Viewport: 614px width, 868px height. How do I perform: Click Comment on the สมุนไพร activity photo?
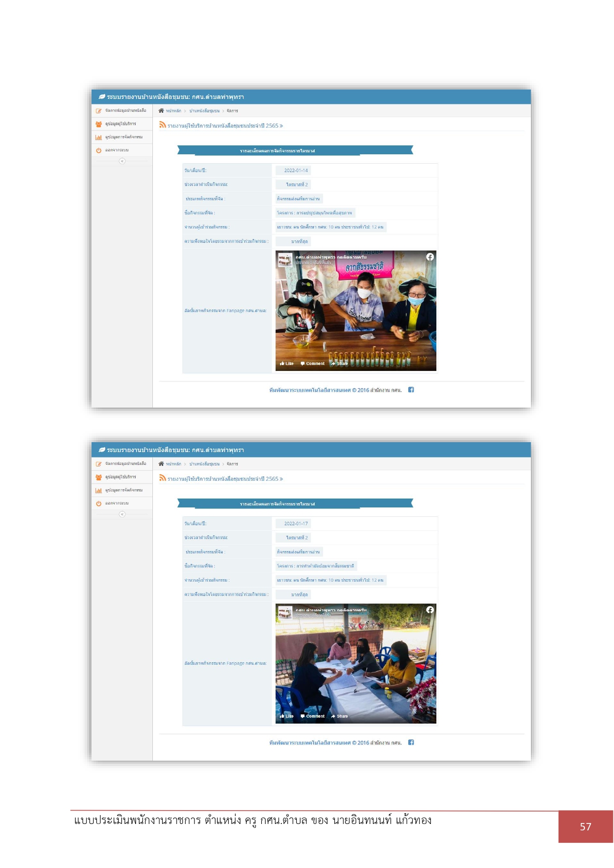(x=313, y=364)
